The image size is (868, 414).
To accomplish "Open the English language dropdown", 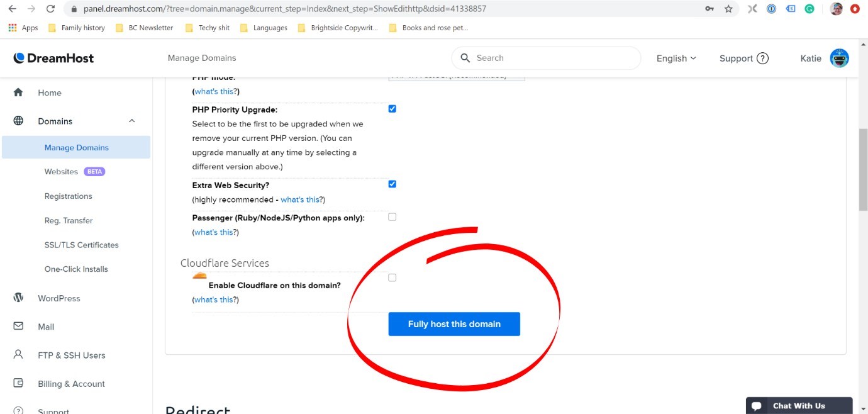I will (x=676, y=58).
